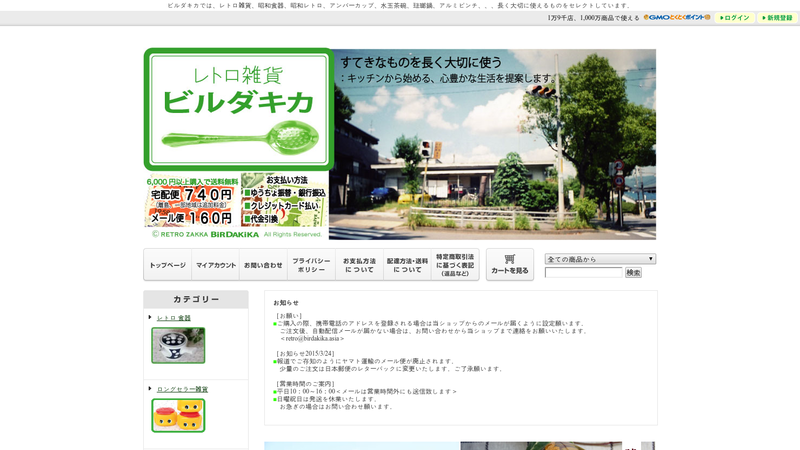This screenshot has height=450, width=800.
Task: Click the 検索 search button
Action: pos(633,272)
